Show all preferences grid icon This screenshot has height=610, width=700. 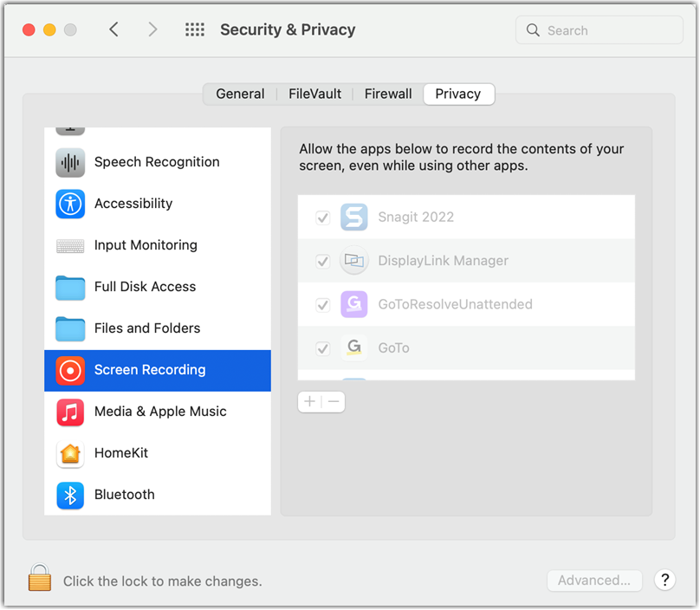tap(195, 30)
